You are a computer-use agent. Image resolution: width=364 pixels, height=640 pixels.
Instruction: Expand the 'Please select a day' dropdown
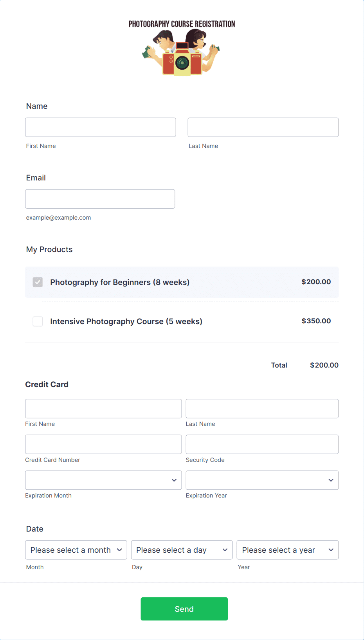coord(182,550)
